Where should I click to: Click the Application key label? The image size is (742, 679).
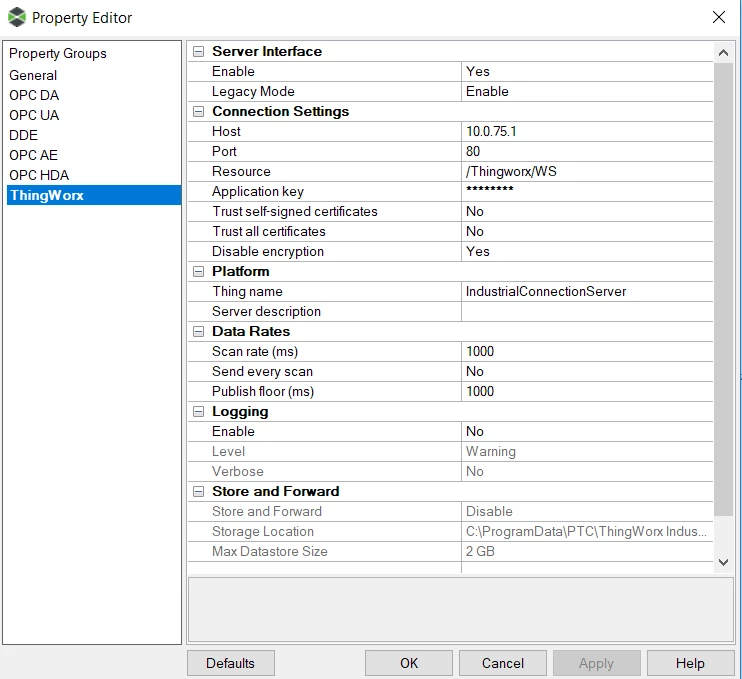pyautogui.click(x=257, y=191)
